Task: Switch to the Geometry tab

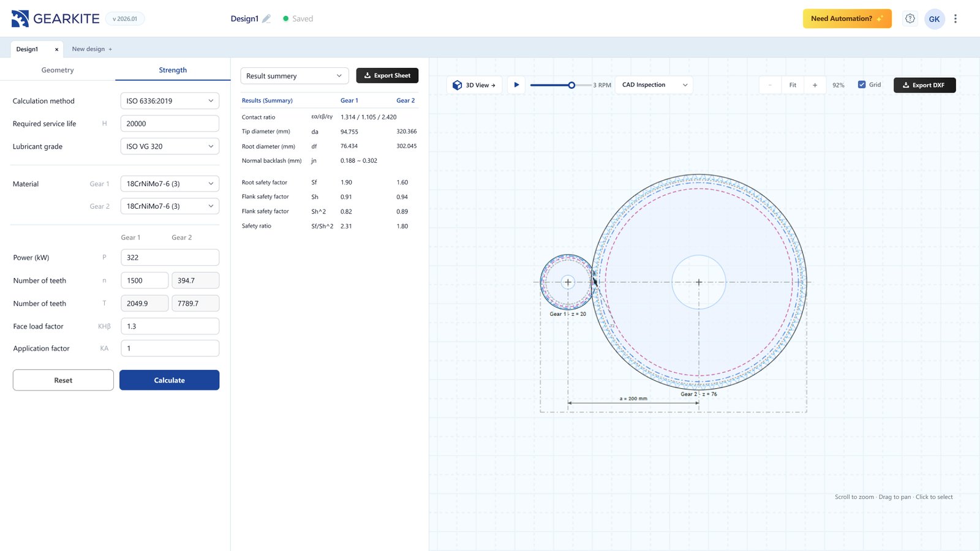Action: pyautogui.click(x=58, y=70)
